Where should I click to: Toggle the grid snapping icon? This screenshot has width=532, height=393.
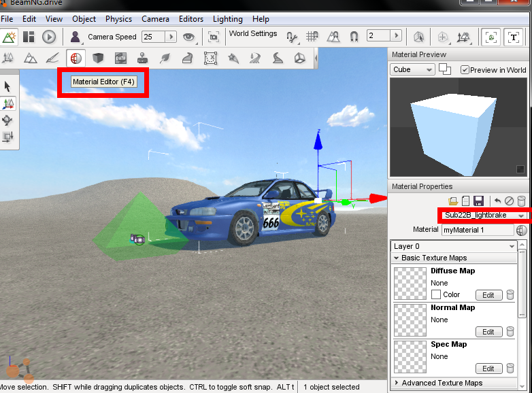[x=312, y=36]
